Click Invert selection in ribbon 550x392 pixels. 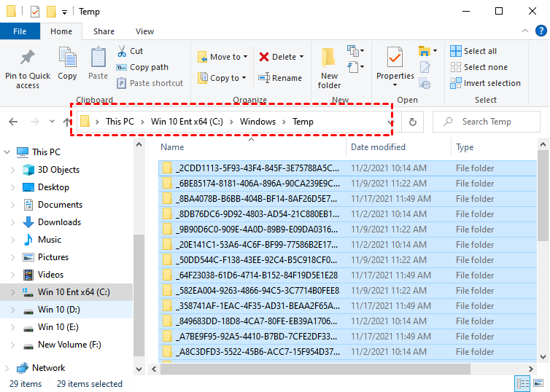click(485, 83)
